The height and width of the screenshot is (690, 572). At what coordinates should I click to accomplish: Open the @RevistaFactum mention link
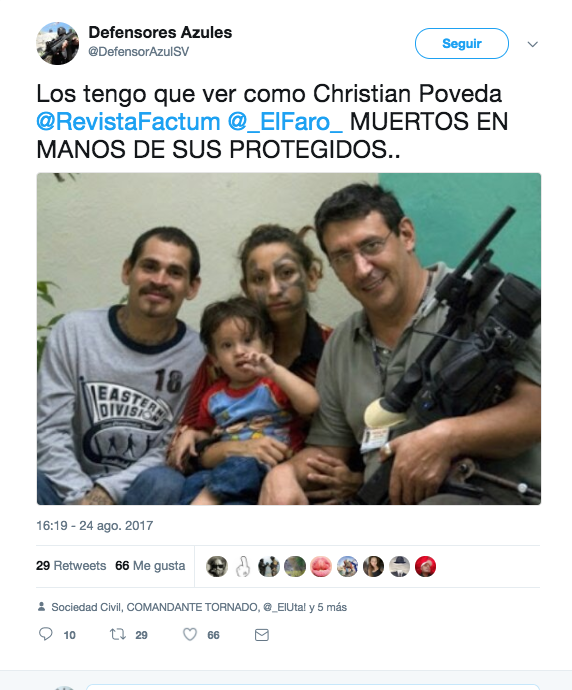(x=128, y=121)
